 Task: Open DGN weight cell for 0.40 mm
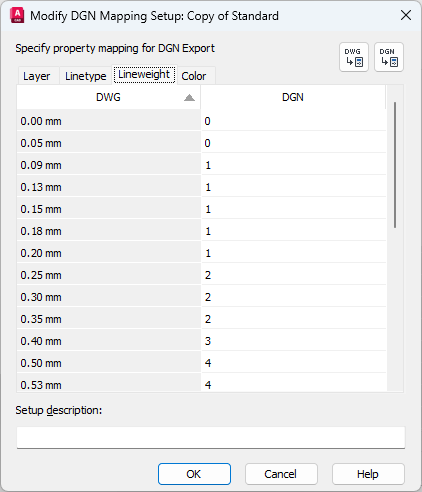pyautogui.click(x=294, y=341)
